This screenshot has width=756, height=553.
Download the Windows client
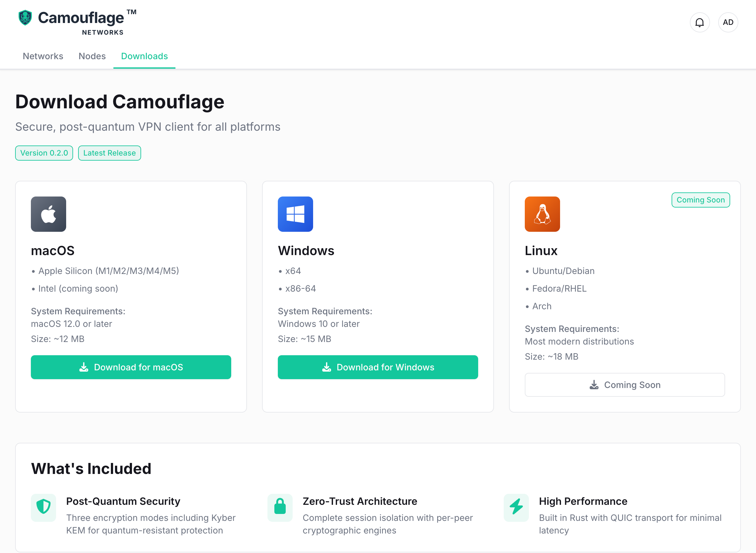pyautogui.click(x=378, y=367)
